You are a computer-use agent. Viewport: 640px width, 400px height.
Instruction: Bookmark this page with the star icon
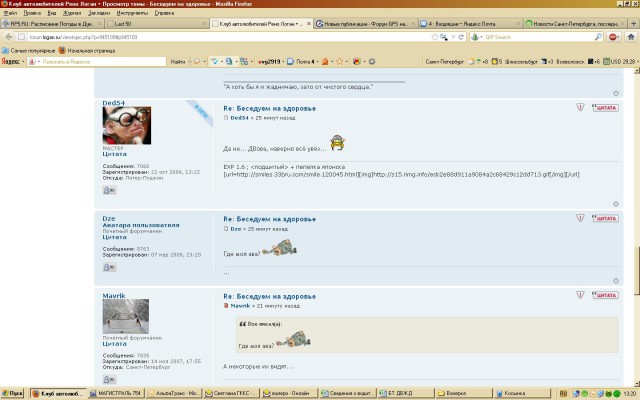(x=435, y=37)
